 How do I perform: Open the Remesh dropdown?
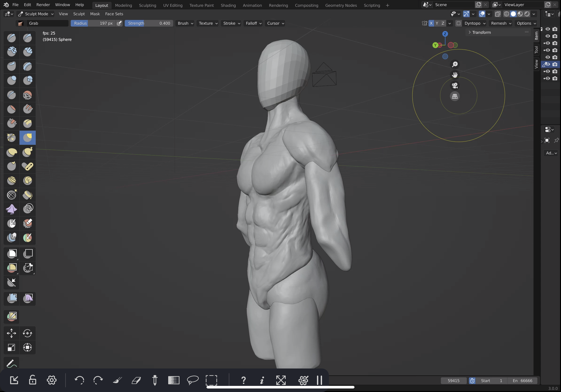[501, 23]
